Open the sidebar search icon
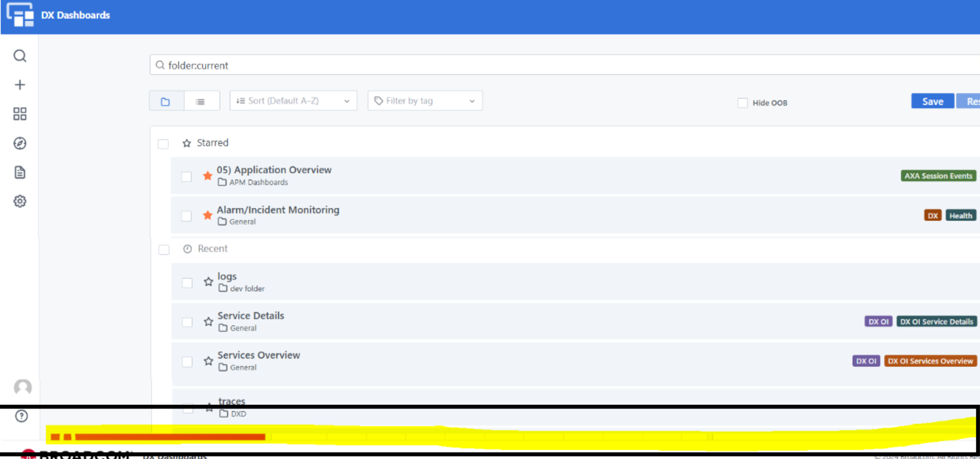The width and height of the screenshot is (980, 459). click(x=20, y=56)
